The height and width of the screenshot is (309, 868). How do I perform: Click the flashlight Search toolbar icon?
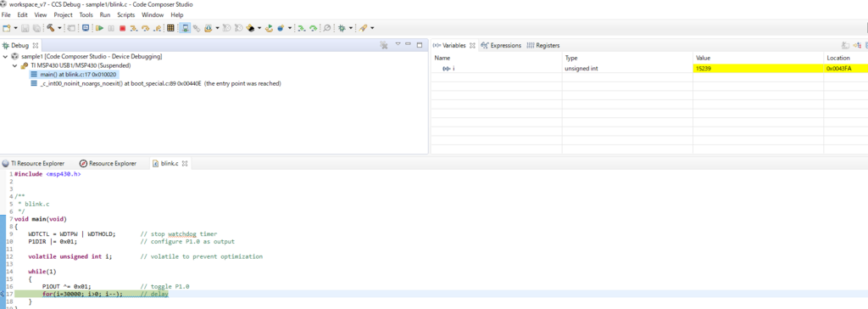[x=363, y=28]
